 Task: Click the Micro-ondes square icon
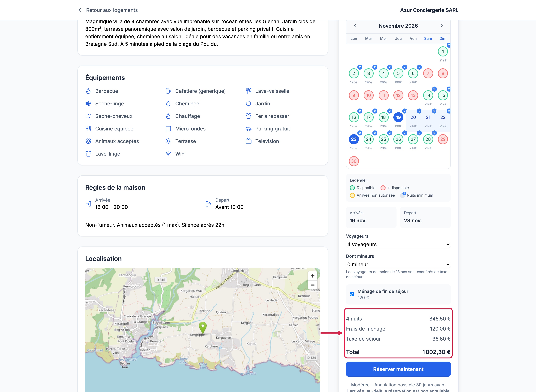168,129
